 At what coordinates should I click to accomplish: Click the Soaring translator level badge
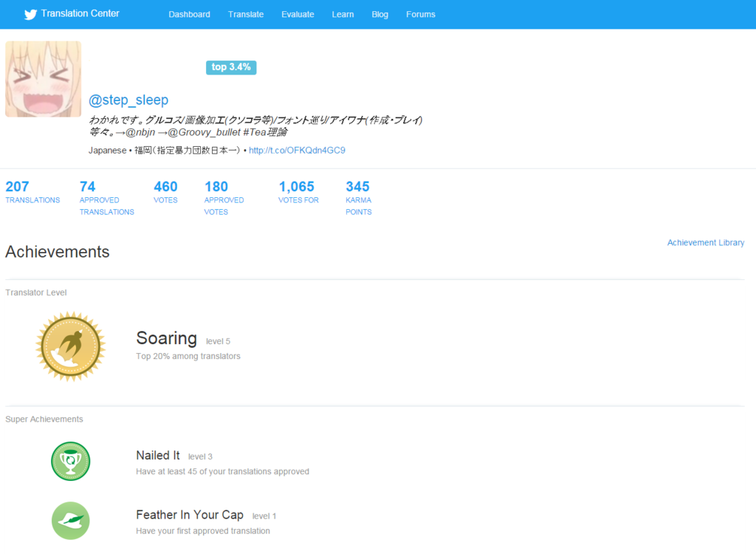[70, 346]
